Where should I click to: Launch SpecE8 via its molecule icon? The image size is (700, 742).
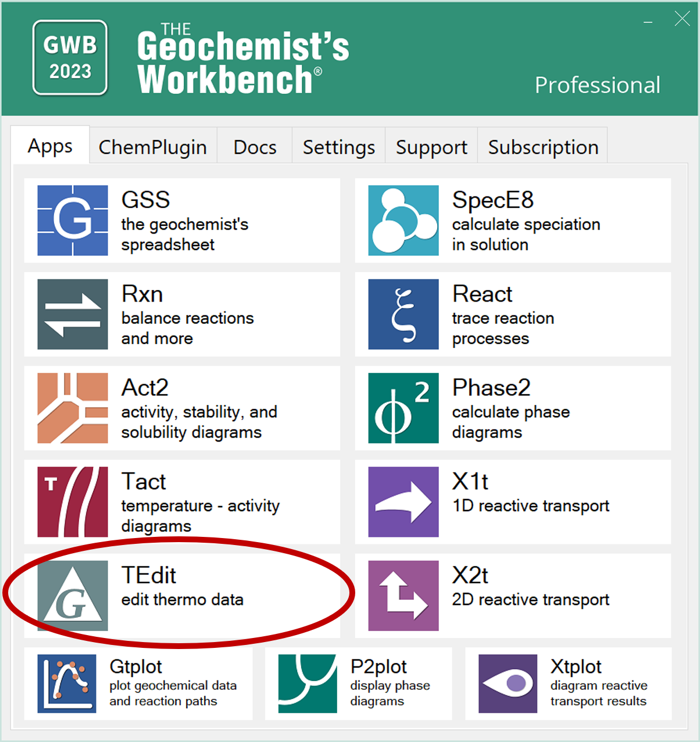pyautogui.click(x=403, y=220)
